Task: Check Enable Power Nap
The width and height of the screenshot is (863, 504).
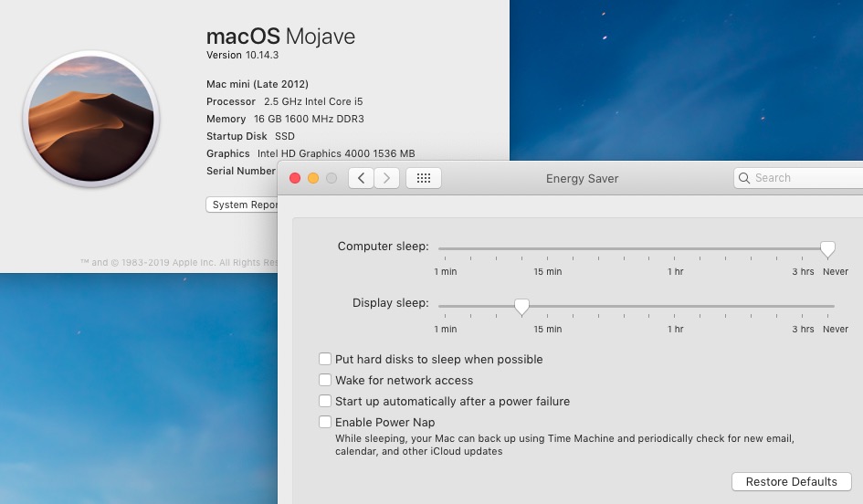Action: point(325,422)
